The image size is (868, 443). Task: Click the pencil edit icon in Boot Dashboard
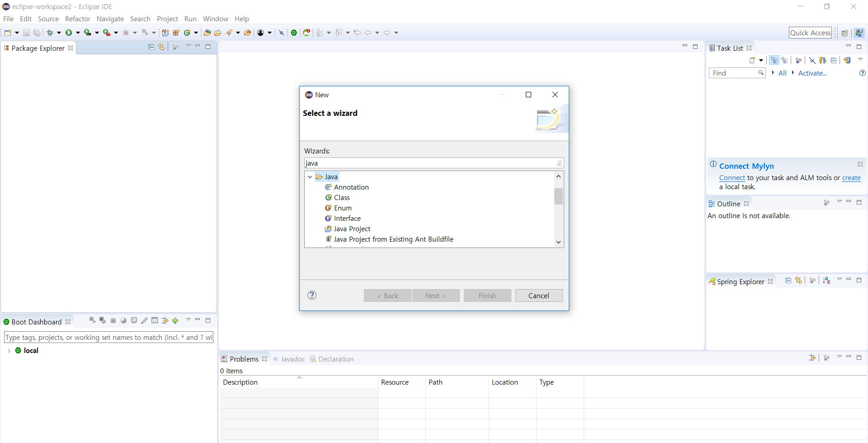click(x=144, y=320)
